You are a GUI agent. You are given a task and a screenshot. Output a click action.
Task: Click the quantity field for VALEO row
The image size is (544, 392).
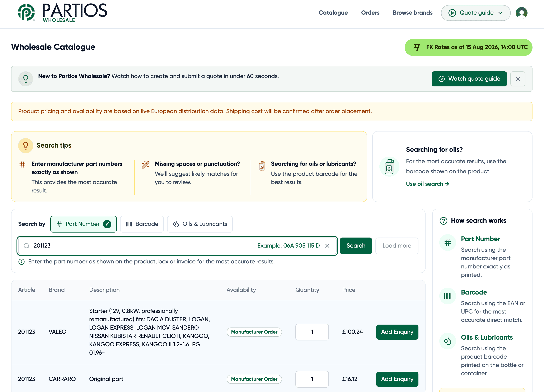point(312,332)
